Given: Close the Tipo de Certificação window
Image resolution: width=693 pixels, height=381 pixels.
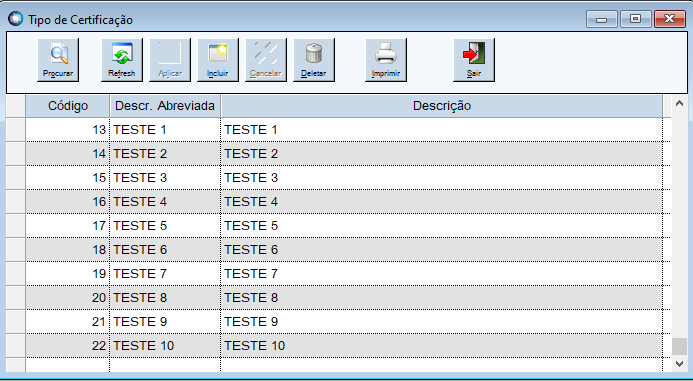Looking at the screenshot, I should 670,19.
